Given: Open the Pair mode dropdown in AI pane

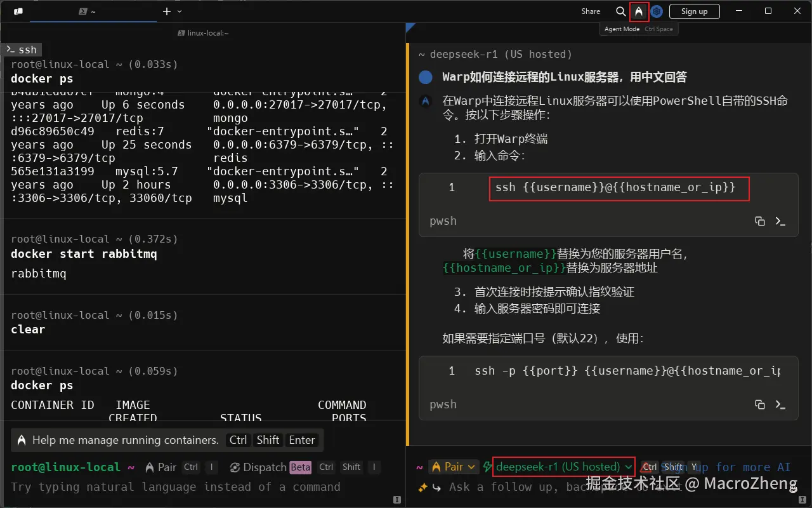Looking at the screenshot, I should pyautogui.click(x=453, y=467).
